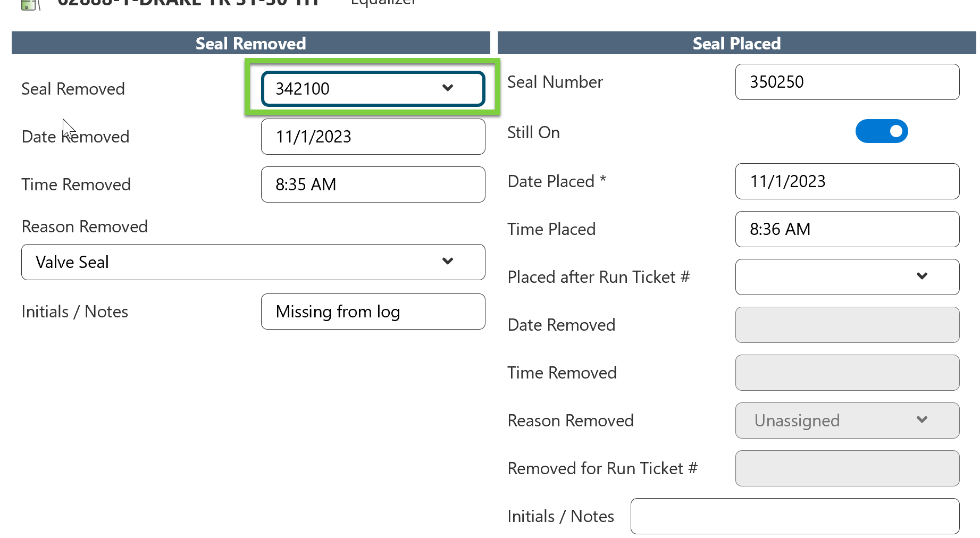
Task: Click the Seal Placed section header
Action: point(736,43)
